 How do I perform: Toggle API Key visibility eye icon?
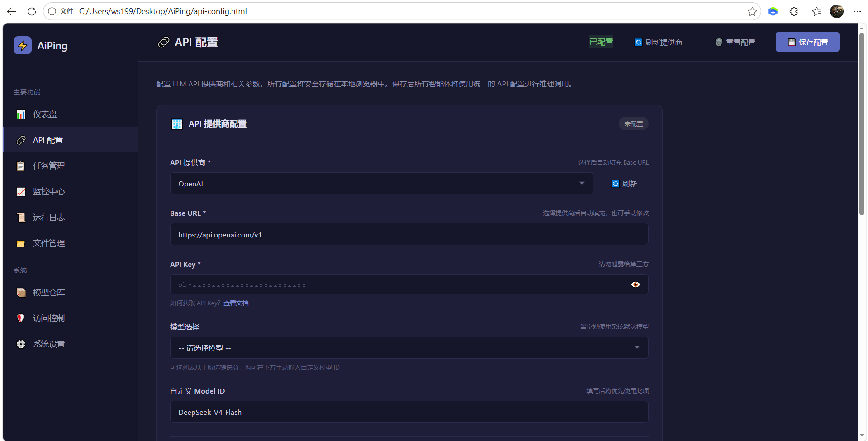(636, 285)
